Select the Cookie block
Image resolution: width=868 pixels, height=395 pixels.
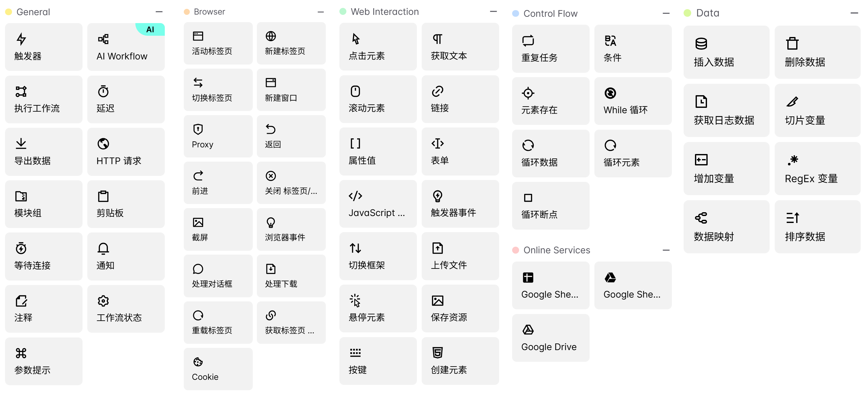coord(218,369)
